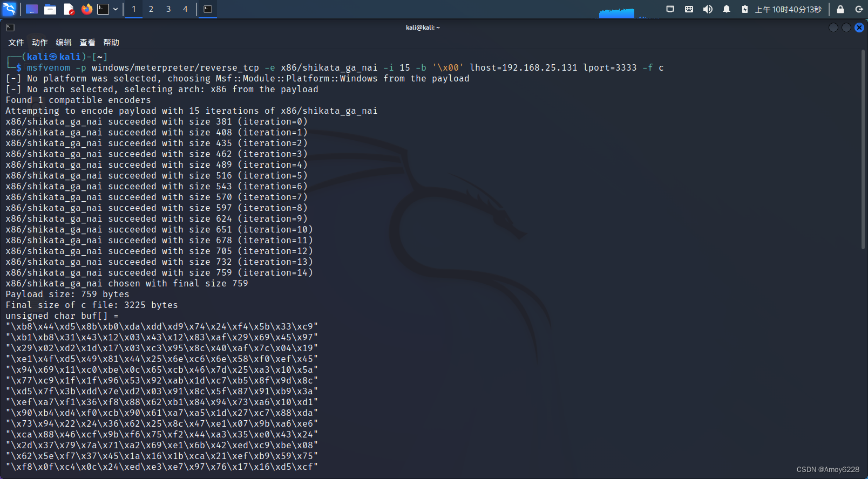Image resolution: width=868 pixels, height=479 pixels.
Task: Switch to workspace 2
Action: point(151,9)
